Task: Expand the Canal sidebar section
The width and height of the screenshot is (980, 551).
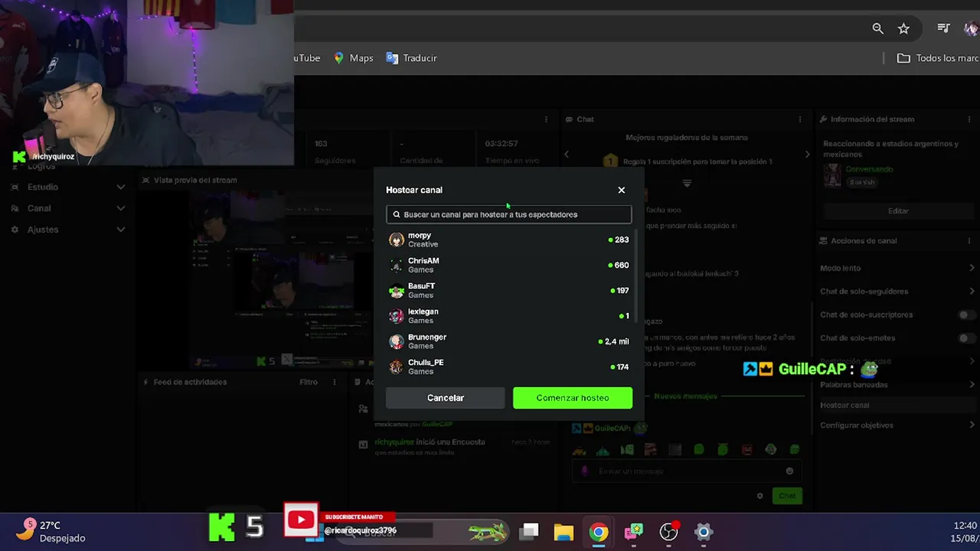Action: point(120,208)
